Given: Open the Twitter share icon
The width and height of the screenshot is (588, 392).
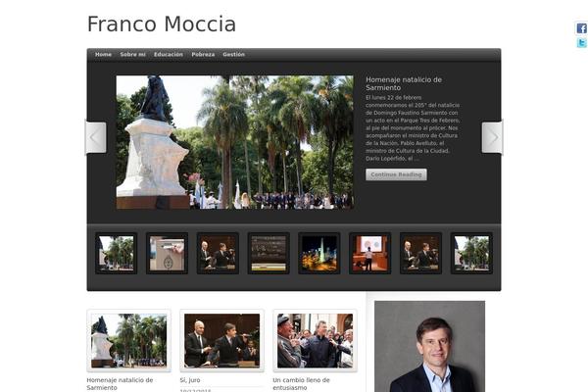Looking at the screenshot, I should (581, 42).
